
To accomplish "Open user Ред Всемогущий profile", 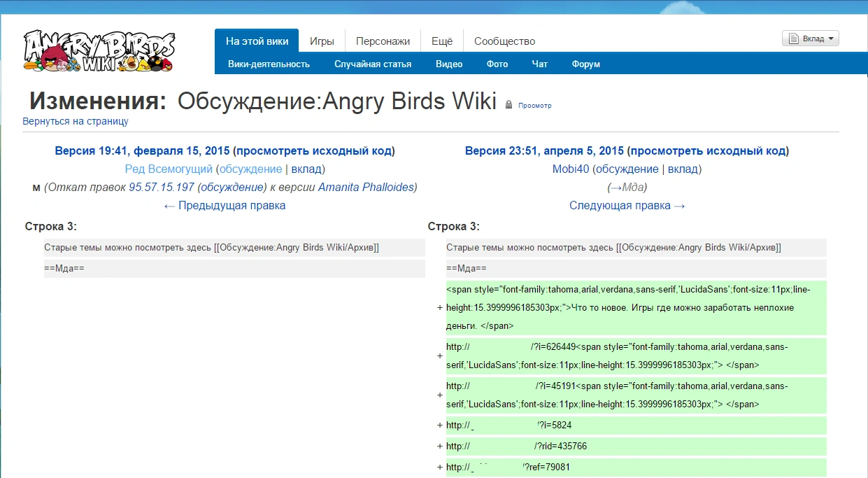I will pyautogui.click(x=169, y=169).
